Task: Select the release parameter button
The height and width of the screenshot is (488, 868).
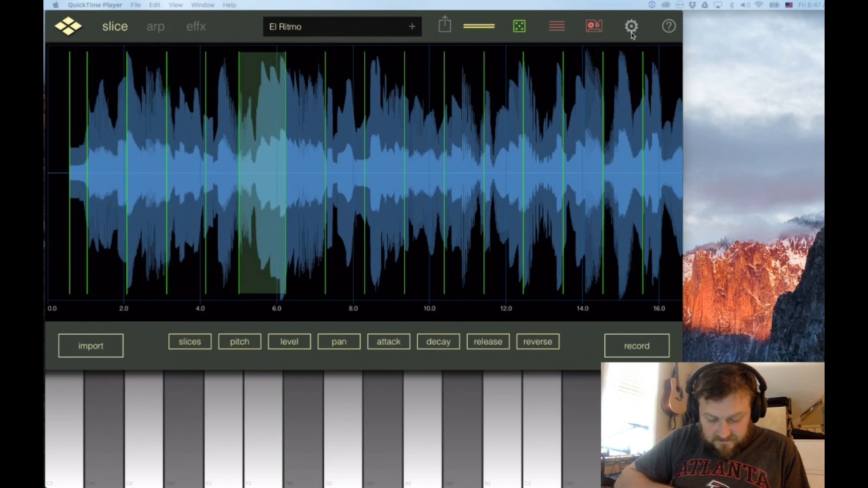Action: [x=488, y=342]
